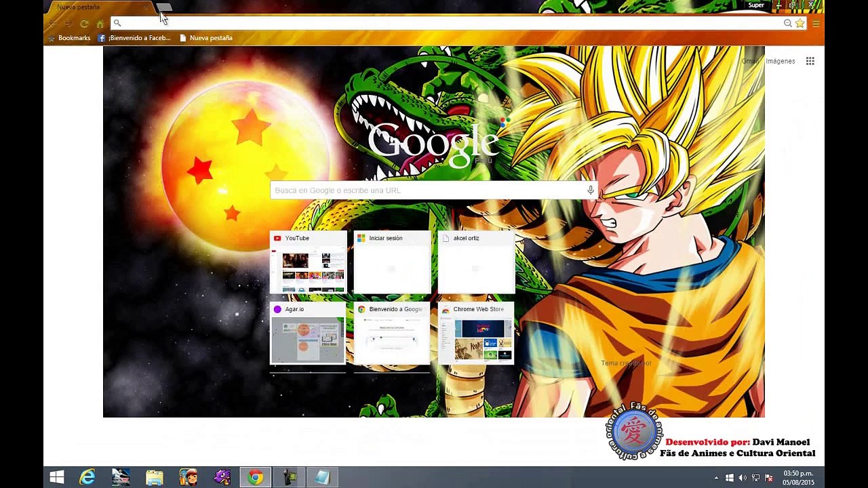Open the Chrome menu hamburger icon
Viewport: 868px width, 488px height.
816,23
